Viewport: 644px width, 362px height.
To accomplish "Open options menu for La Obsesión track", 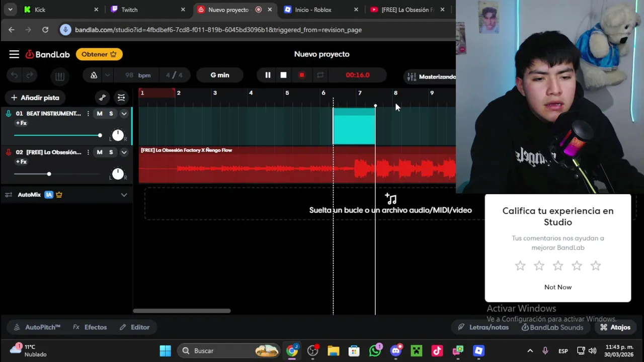I will click(x=88, y=152).
